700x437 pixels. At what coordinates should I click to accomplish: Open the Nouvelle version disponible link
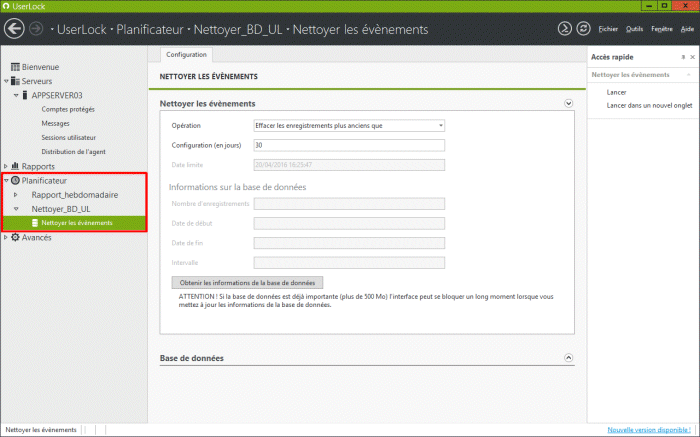649,429
